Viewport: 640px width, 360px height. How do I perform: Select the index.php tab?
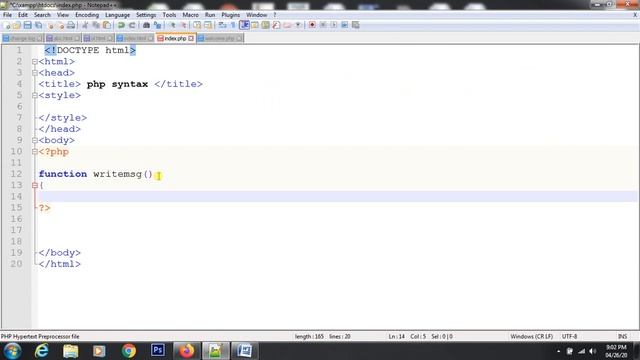(x=175, y=38)
